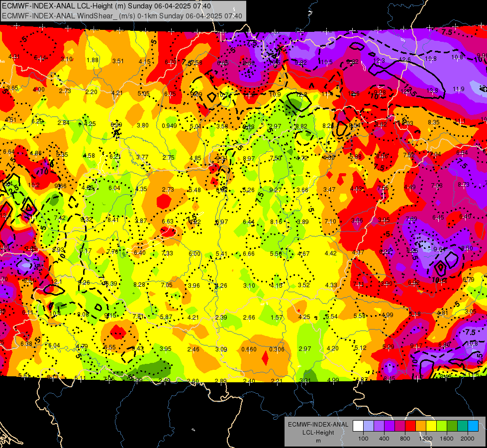This screenshot has height=448, width=487.
Task: Click the grid value 8.41
Action: pyautogui.click(x=113, y=220)
